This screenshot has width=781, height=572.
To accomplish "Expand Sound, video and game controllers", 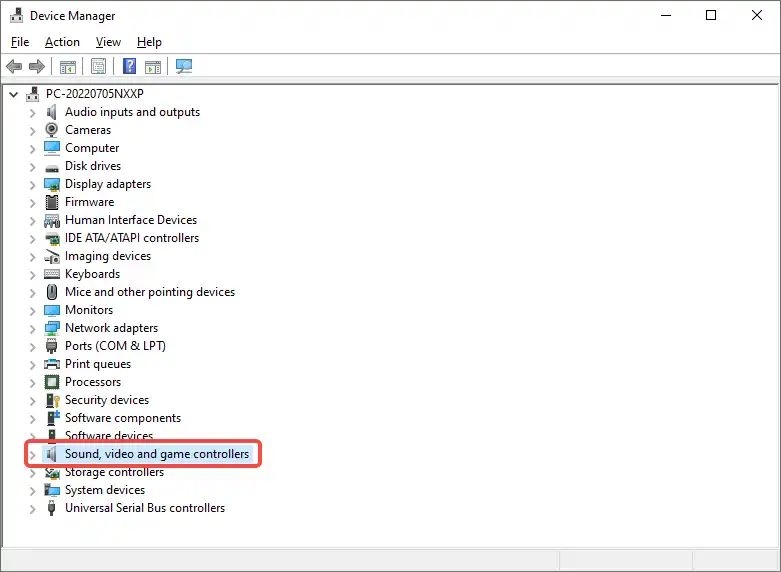I will [32, 455].
